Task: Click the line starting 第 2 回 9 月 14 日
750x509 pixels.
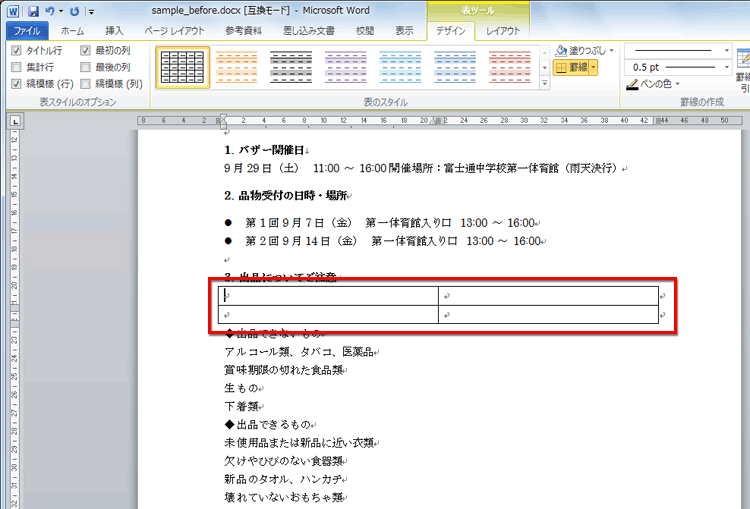Action: [393, 241]
